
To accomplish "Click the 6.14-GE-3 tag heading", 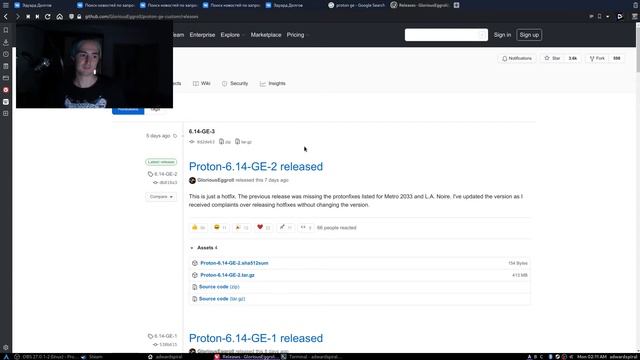I will tap(202, 131).
